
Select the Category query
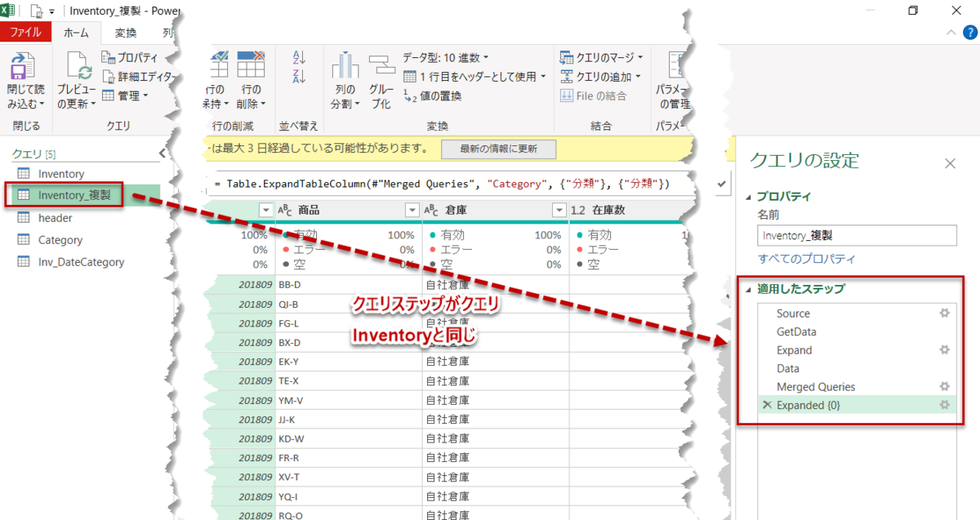point(60,240)
